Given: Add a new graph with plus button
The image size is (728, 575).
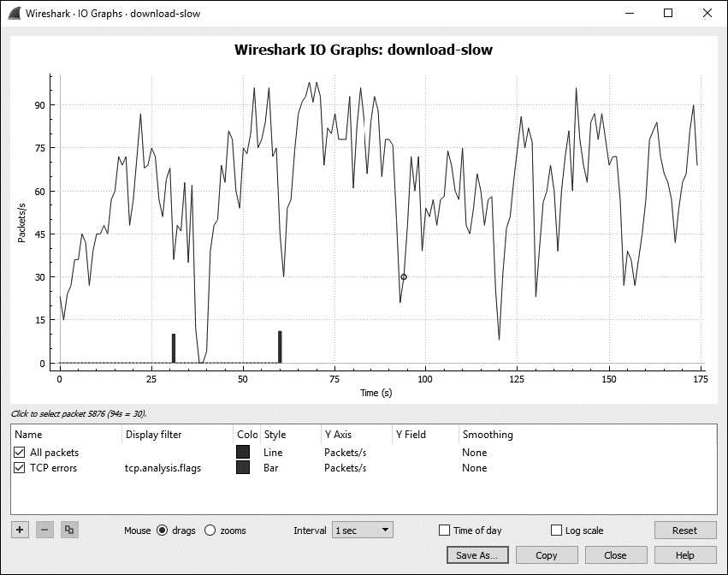Looking at the screenshot, I should pyautogui.click(x=20, y=530).
